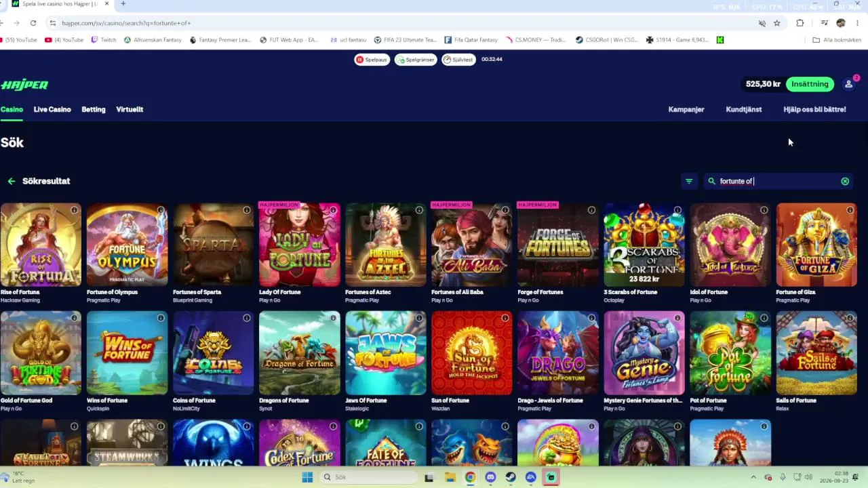Show info for Fortune of Giza
This screenshot has height=488, width=868.
coord(850,210)
